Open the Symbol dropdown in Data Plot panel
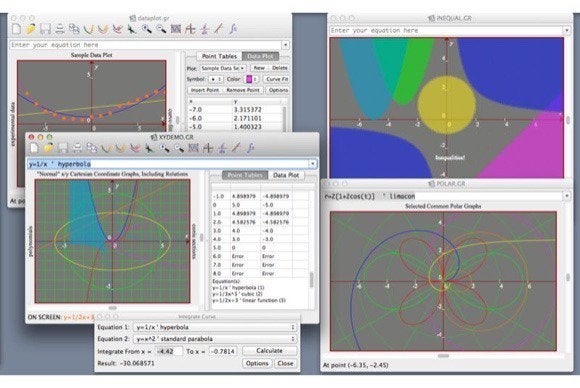This screenshot has width=580, height=388. pos(216,79)
